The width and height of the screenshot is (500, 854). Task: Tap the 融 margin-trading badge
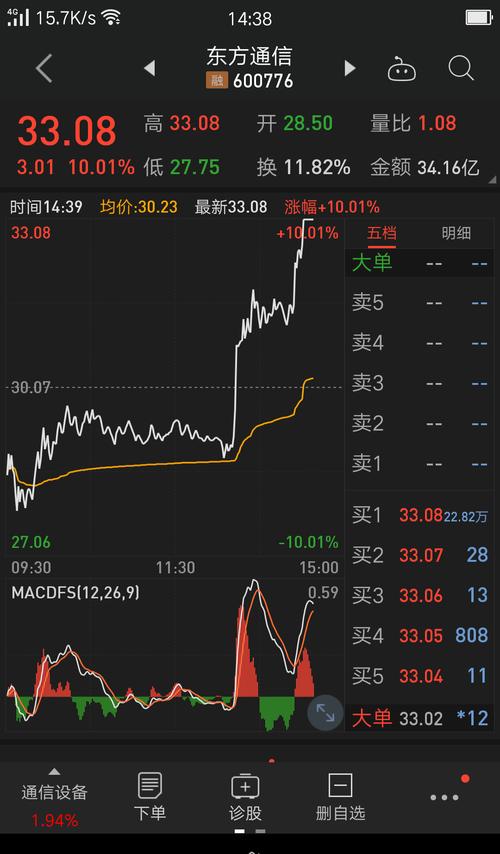(217, 81)
